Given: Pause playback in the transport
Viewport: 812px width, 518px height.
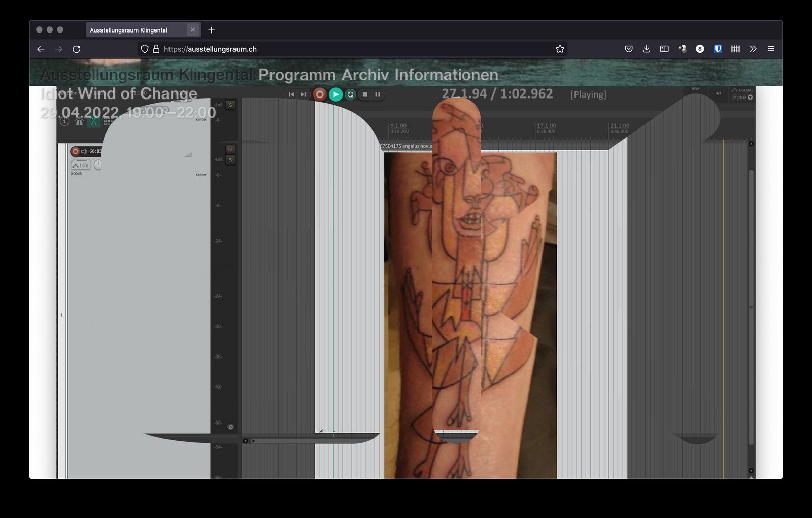Looking at the screenshot, I should [x=378, y=94].
